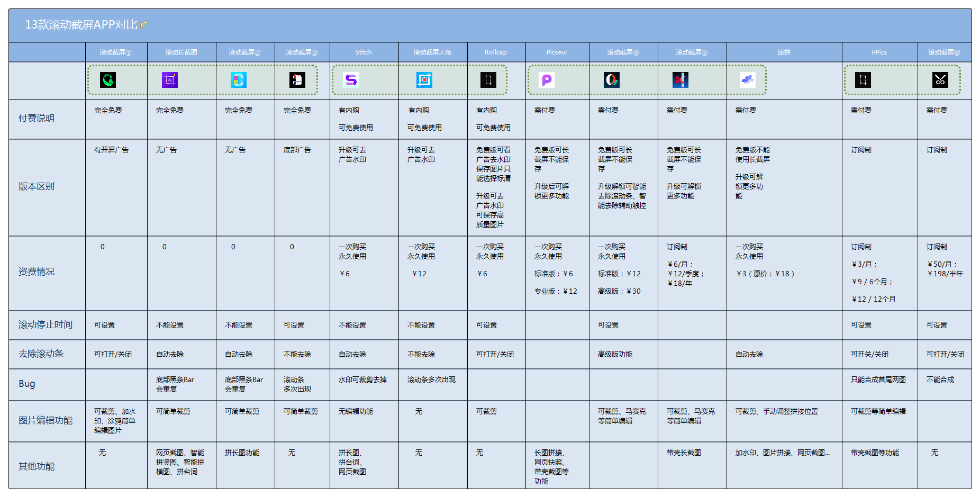
Task: Click the 滚动截屏大师 app icon
Action: [x=424, y=80]
